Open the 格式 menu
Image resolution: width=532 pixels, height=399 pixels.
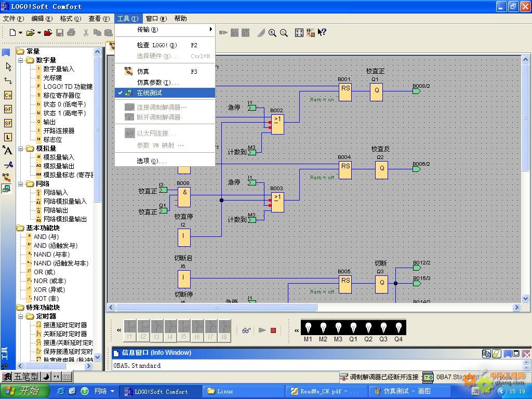[70, 19]
